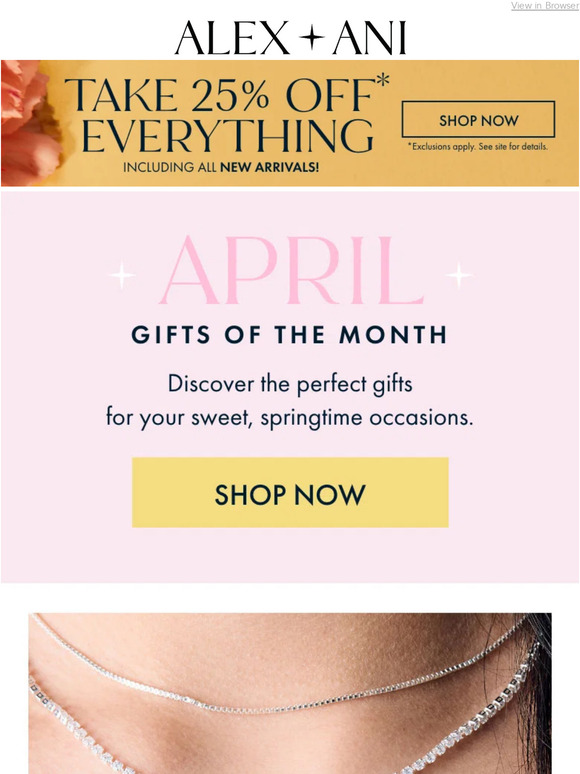Click the Discover the perfect gifts text
Screen dimensions: 580x774
point(290,384)
